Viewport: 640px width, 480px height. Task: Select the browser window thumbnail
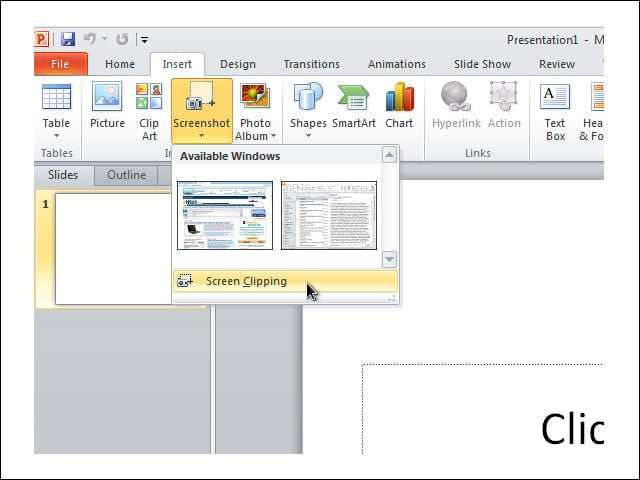click(x=225, y=215)
